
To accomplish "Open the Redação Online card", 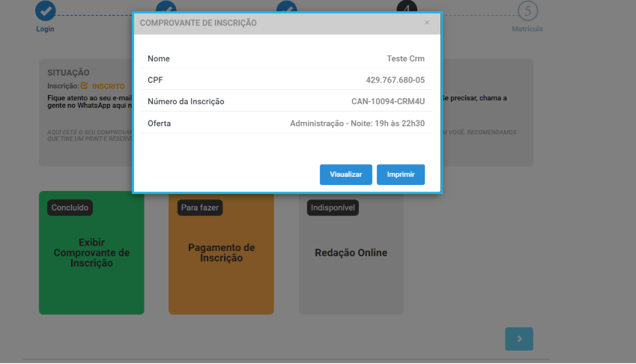I will tap(351, 252).
